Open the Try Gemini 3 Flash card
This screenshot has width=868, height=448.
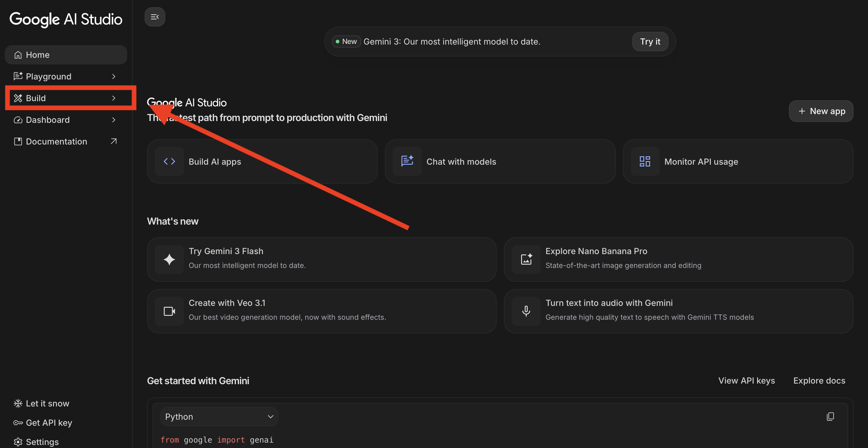[322, 260]
